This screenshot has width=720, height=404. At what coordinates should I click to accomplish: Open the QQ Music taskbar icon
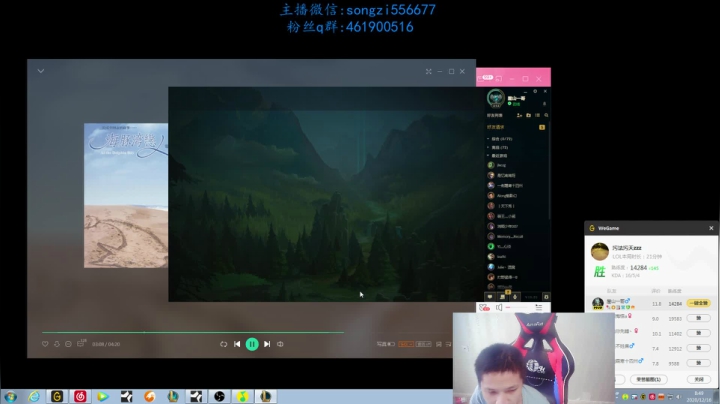click(242, 396)
